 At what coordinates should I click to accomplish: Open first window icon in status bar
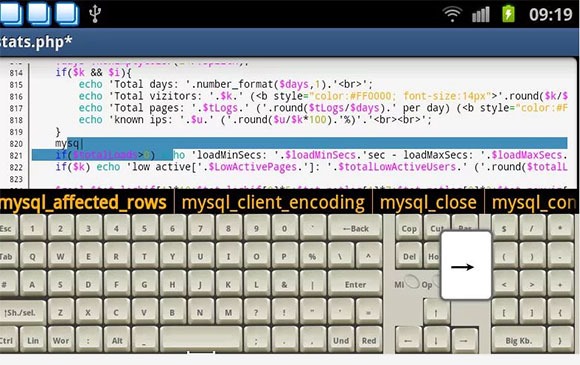pos(10,14)
